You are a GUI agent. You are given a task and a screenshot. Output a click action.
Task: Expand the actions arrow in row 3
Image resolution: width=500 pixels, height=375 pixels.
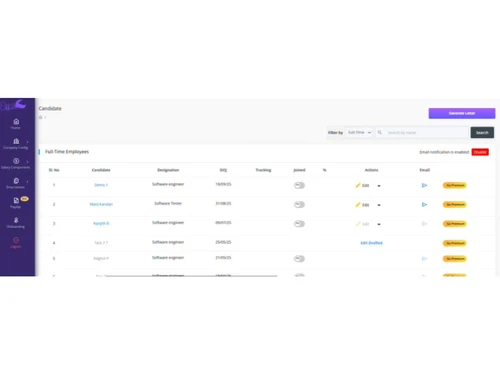point(379,224)
